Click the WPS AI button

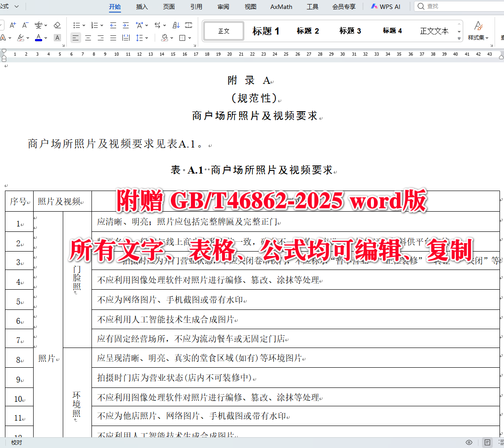pyautogui.click(x=386, y=6)
